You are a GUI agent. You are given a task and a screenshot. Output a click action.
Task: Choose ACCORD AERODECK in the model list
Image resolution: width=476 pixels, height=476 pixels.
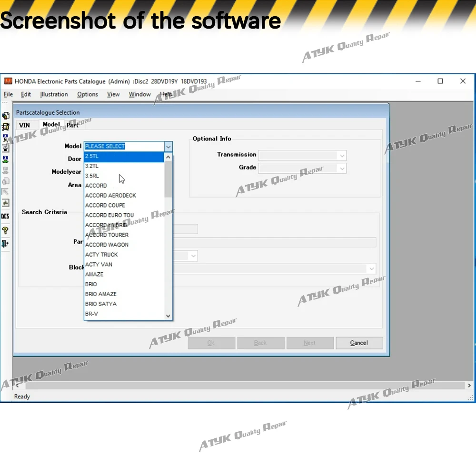pyautogui.click(x=124, y=196)
